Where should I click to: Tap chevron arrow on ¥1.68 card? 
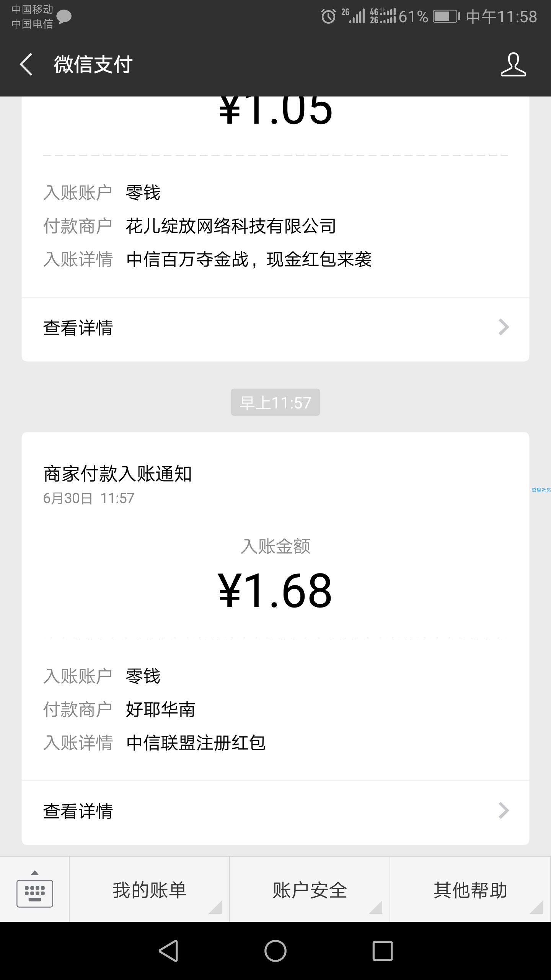(x=504, y=811)
